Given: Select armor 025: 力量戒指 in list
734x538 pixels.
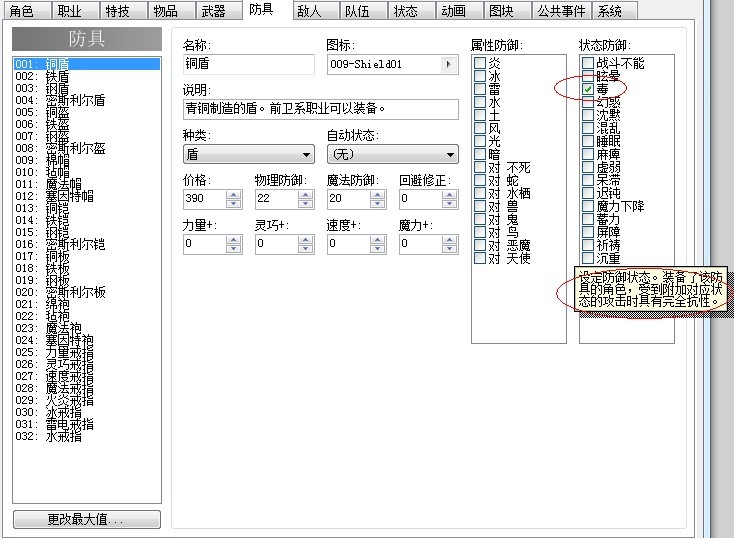Looking at the screenshot, I should 87,352.
